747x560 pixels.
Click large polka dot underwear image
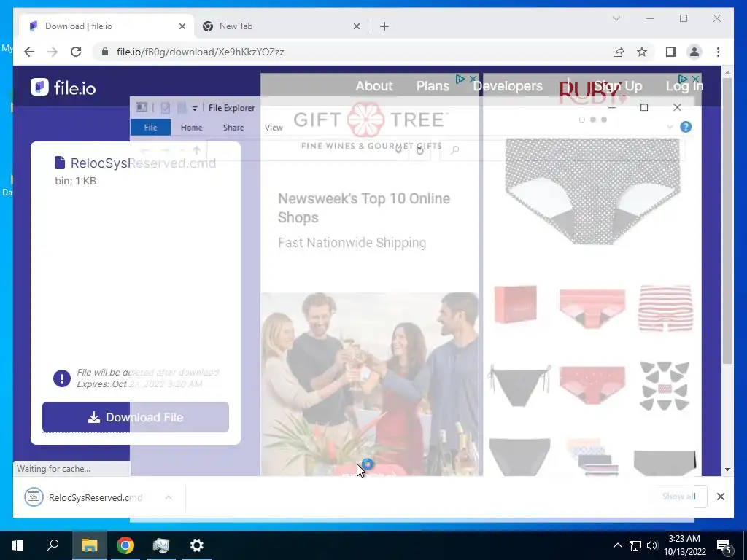tap(592, 191)
